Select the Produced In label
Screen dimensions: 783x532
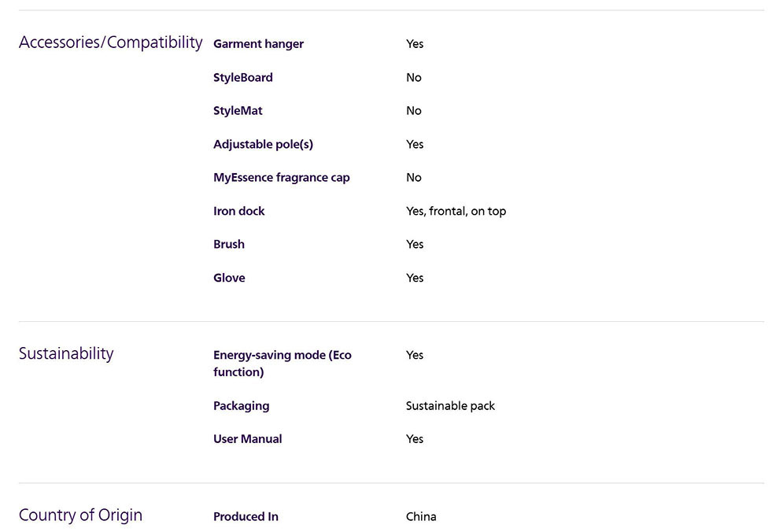[246, 517]
